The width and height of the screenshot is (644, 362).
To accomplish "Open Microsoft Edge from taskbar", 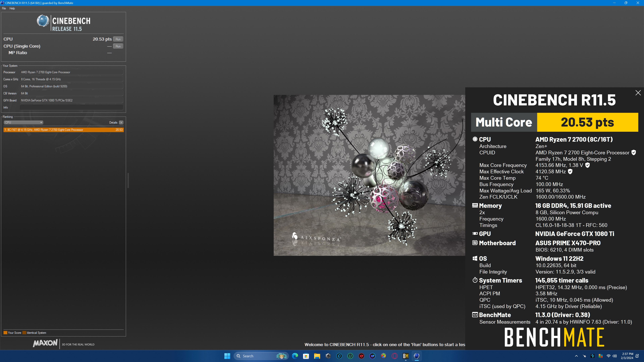I will click(295, 356).
